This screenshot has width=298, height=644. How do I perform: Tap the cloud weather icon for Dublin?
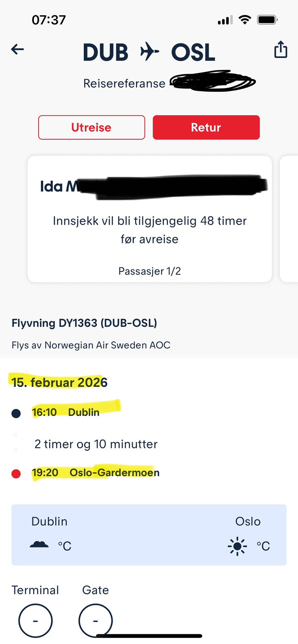click(39, 545)
